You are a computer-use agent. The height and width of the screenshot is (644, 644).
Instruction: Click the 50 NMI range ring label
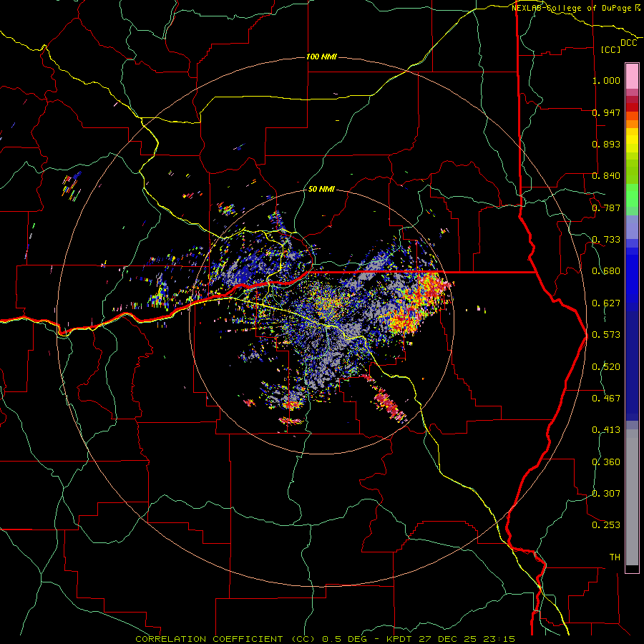coord(321,189)
